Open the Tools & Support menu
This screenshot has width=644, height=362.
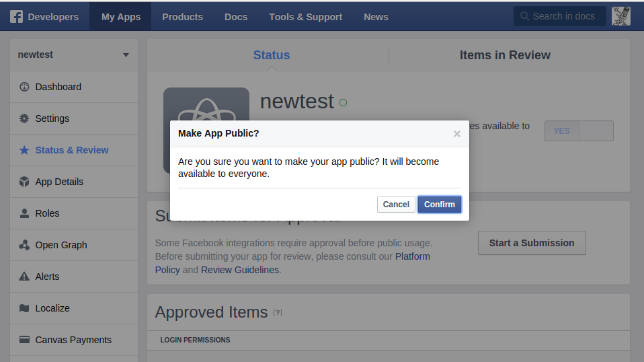(306, 17)
